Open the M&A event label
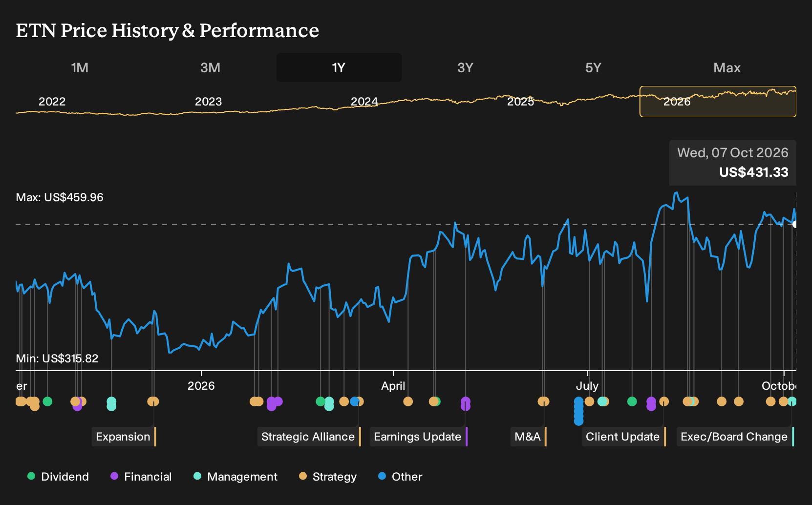This screenshot has width=812, height=505. (529, 437)
